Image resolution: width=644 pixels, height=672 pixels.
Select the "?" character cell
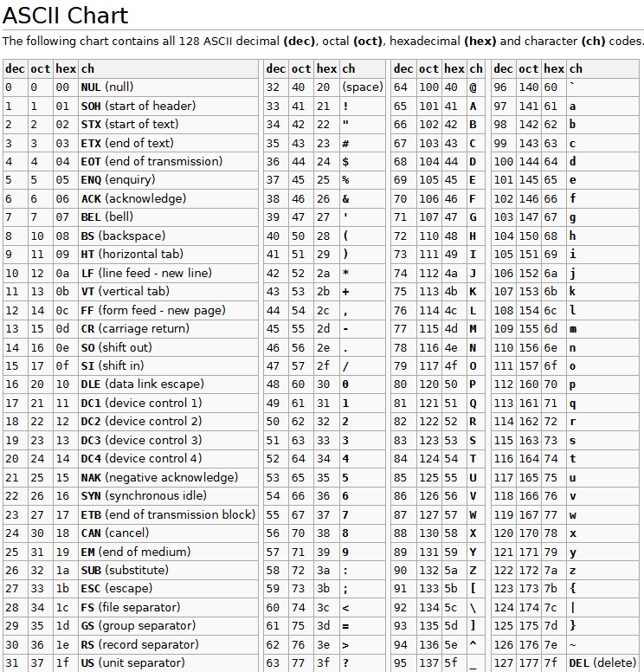pos(363,663)
